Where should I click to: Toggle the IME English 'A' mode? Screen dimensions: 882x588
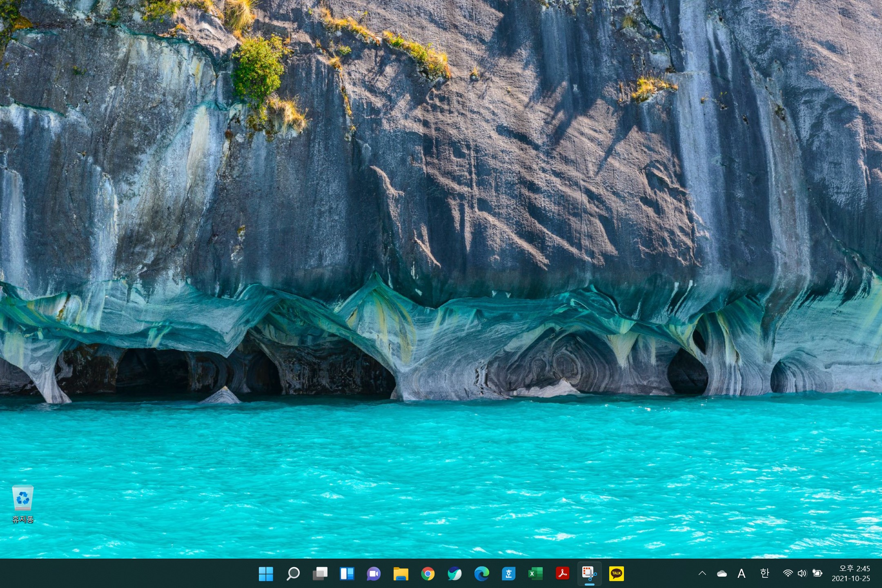coord(742,574)
